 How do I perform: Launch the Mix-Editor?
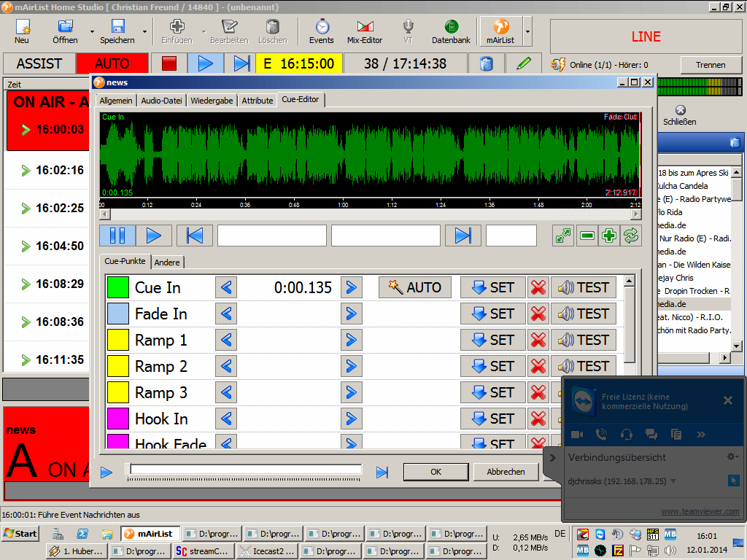click(x=365, y=31)
